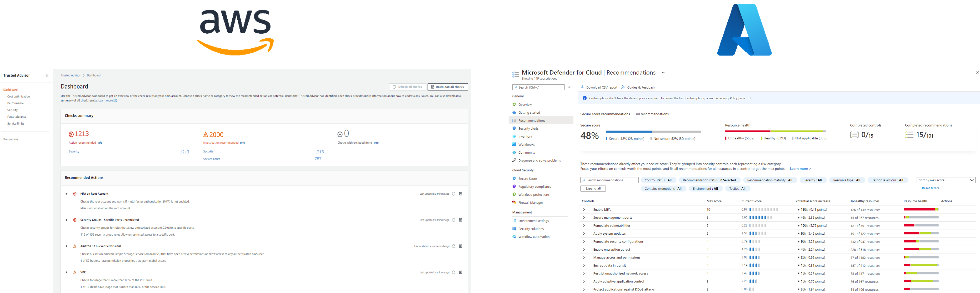Expand Secure management ports control
The height and width of the screenshot is (293, 980).
(x=584, y=218)
